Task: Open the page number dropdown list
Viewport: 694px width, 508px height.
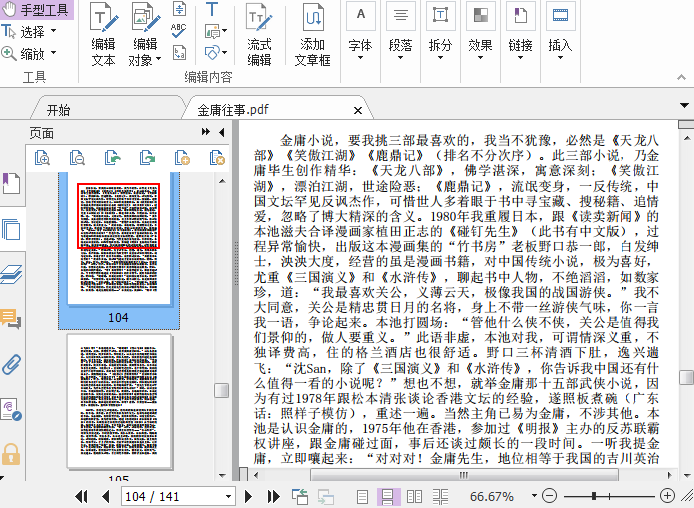Action: [x=228, y=496]
